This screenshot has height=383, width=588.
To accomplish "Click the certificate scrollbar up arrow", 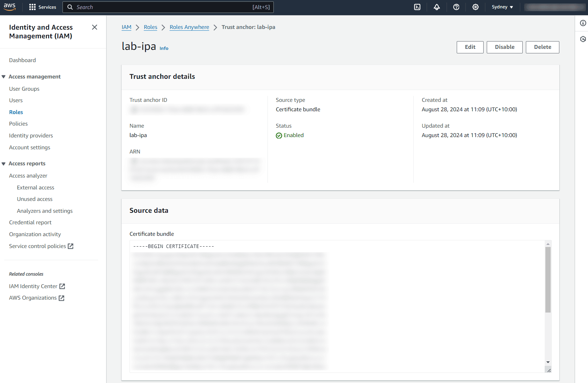I will coord(548,244).
